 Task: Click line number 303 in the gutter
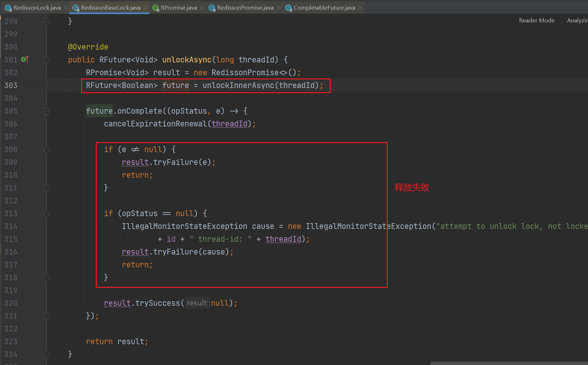(x=11, y=85)
